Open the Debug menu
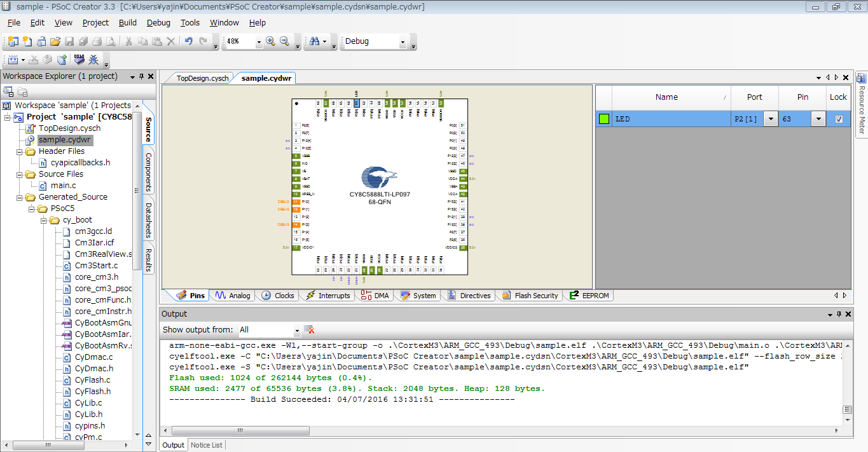 (x=158, y=22)
